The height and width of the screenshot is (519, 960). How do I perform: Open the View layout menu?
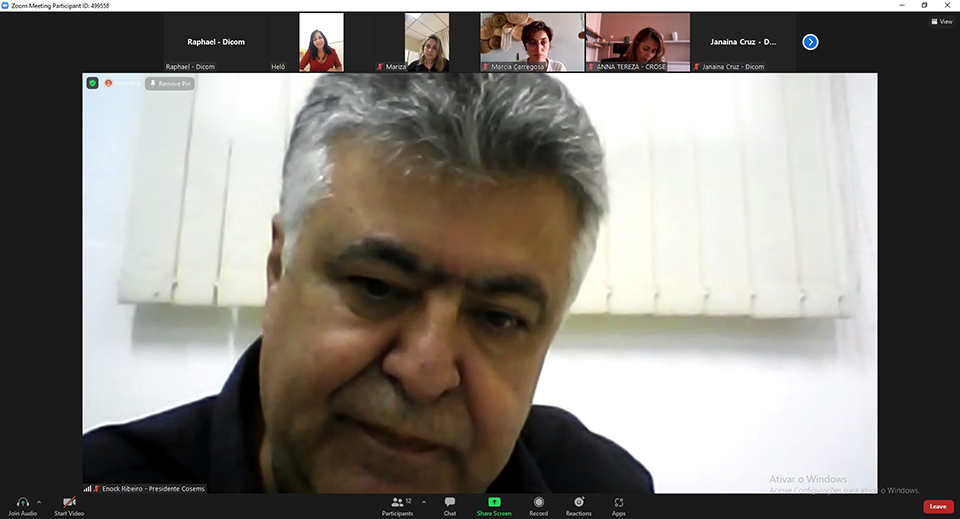pos(941,21)
